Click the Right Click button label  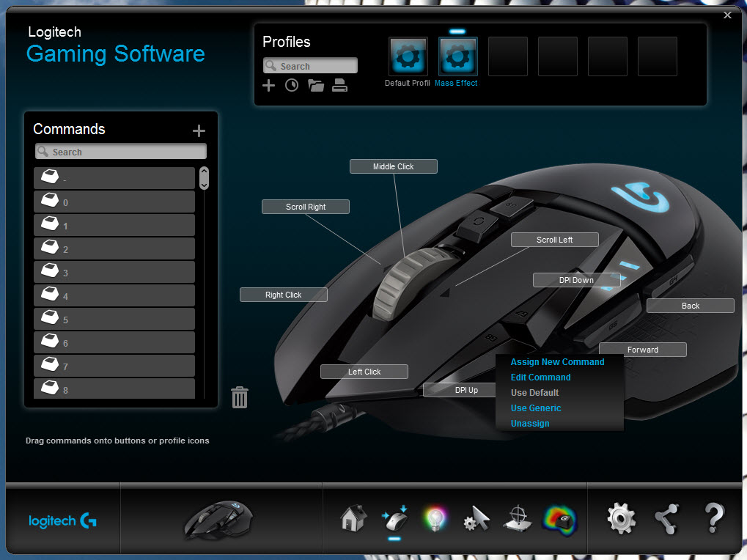coord(284,295)
